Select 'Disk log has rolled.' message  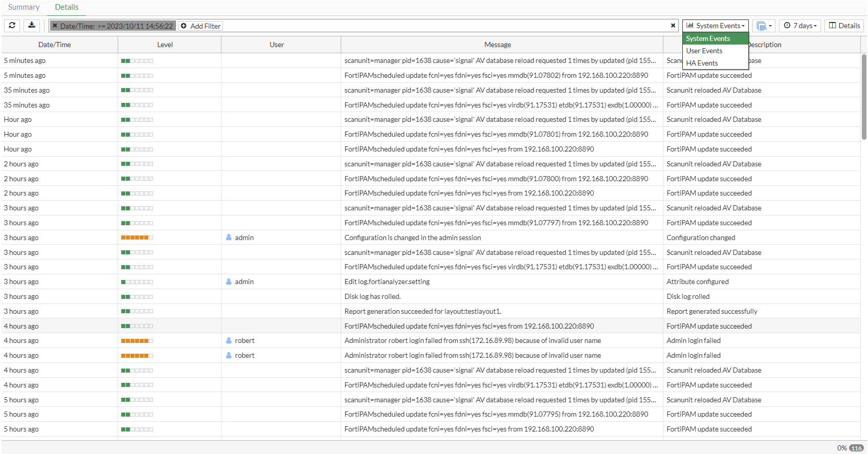372,296
